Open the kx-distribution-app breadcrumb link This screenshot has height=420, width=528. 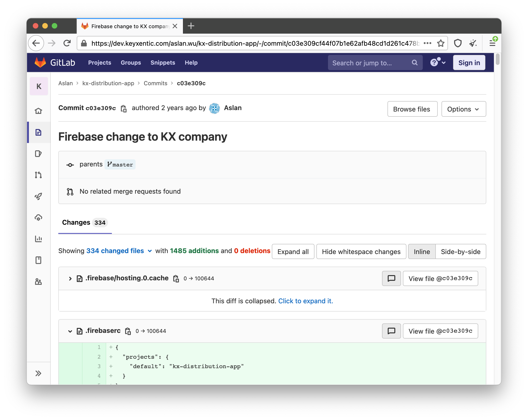click(108, 83)
